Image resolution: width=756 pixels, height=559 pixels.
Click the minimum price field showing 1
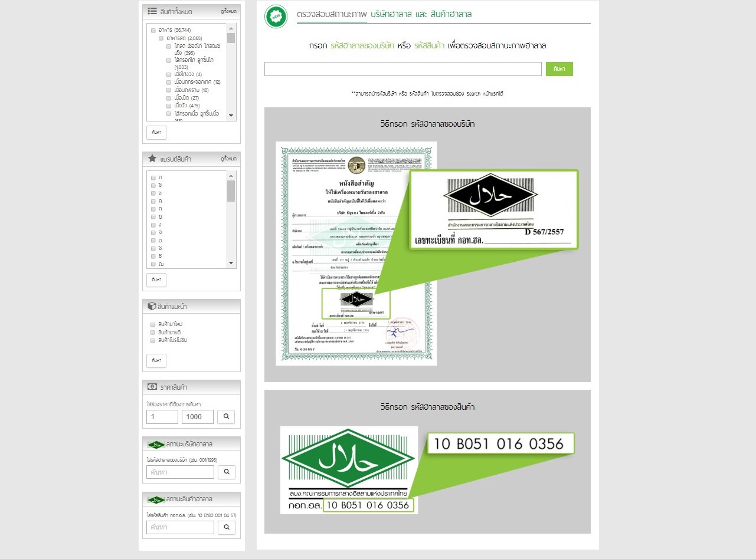coord(162,417)
